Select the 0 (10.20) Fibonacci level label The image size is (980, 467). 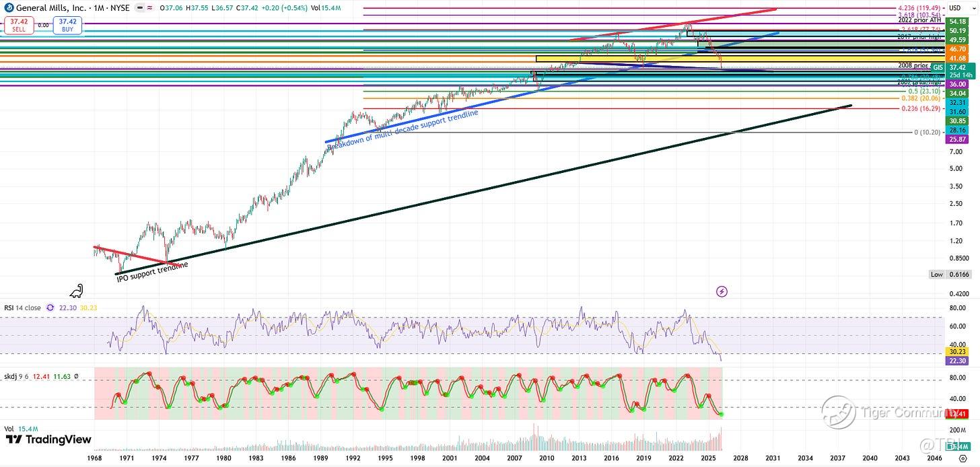click(x=927, y=133)
